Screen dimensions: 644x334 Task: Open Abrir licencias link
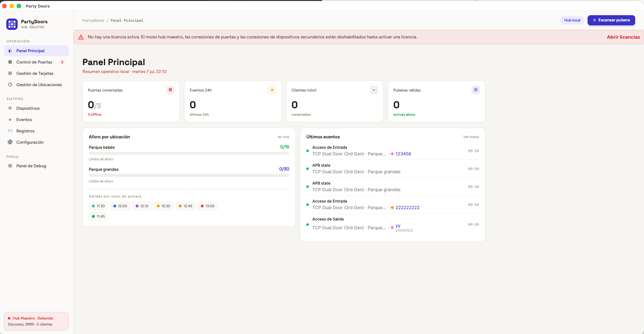pyautogui.click(x=623, y=37)
